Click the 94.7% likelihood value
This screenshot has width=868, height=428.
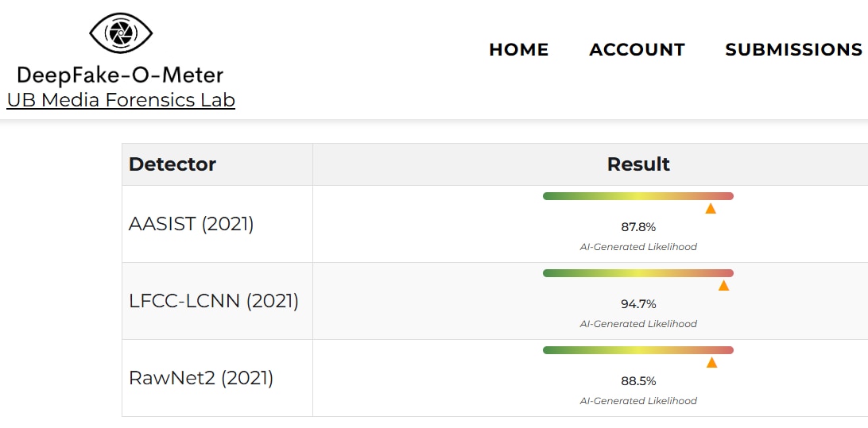tap(638, 304)
